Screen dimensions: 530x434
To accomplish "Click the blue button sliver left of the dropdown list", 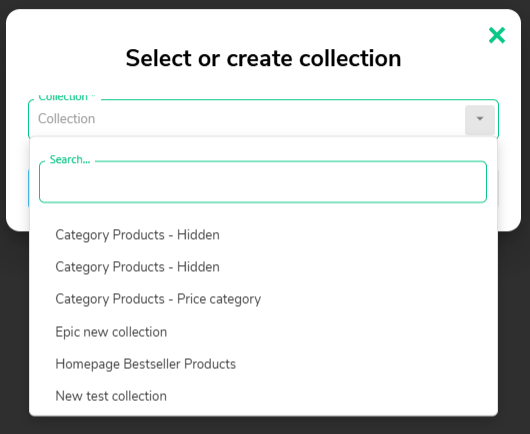I will (28, 188).
